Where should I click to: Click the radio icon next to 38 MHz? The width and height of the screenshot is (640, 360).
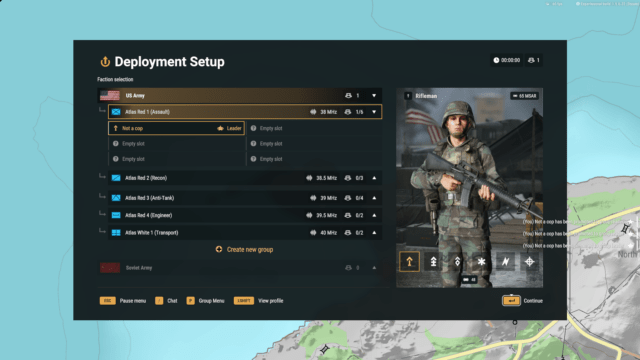click(x=313, y=112)
